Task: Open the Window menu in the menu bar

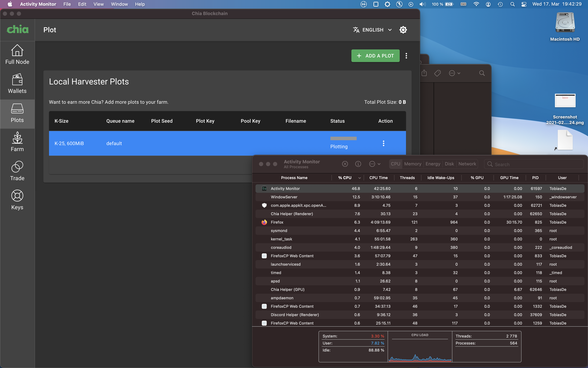Action: (x=119, y=4)
